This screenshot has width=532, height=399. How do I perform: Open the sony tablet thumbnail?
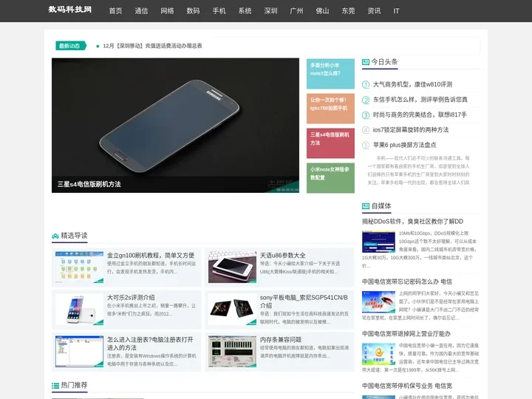click(233, 310)
